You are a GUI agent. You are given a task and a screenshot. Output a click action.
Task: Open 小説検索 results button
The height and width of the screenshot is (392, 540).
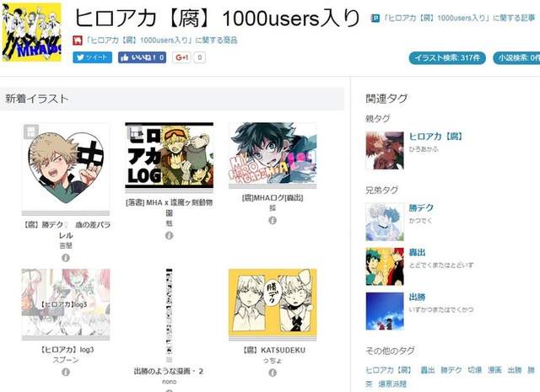pyautogui.click(x=516, y=58)
